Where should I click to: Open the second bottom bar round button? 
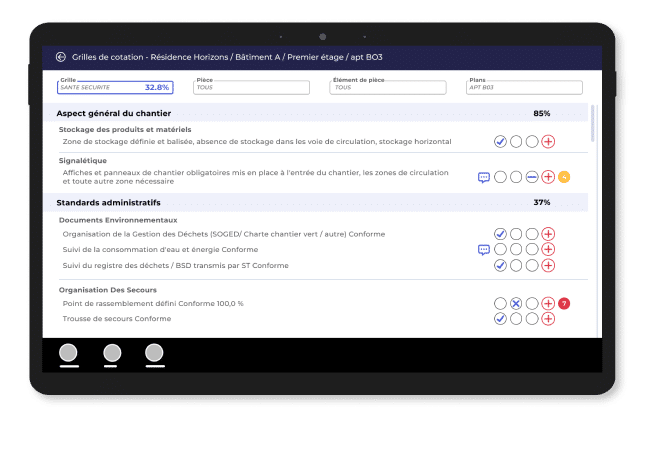[112, 353]
